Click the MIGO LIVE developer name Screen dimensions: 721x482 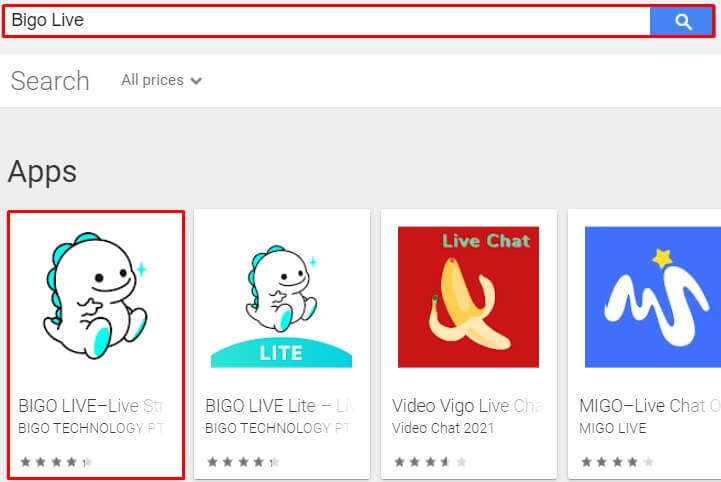[x=613, y=428]
